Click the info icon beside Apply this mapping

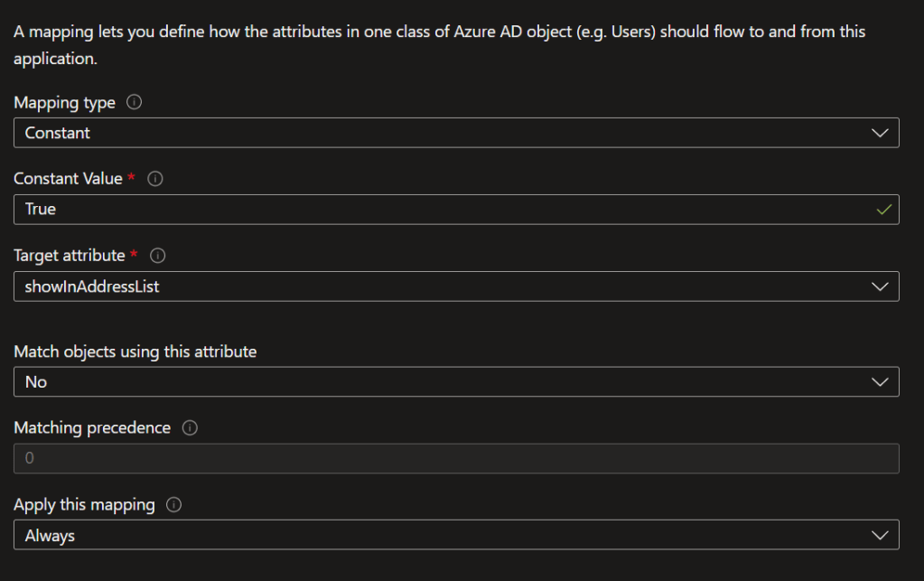(x=174, y=505)
